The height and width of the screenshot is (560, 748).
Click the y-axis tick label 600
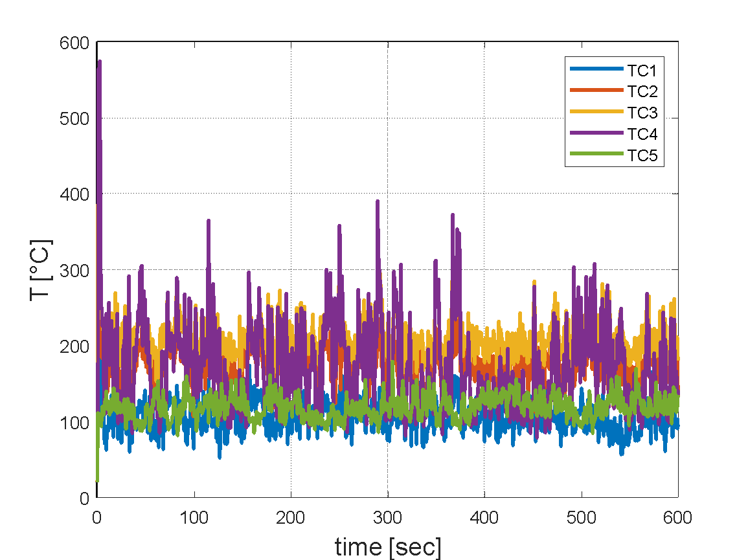click(x=74, y=43)
